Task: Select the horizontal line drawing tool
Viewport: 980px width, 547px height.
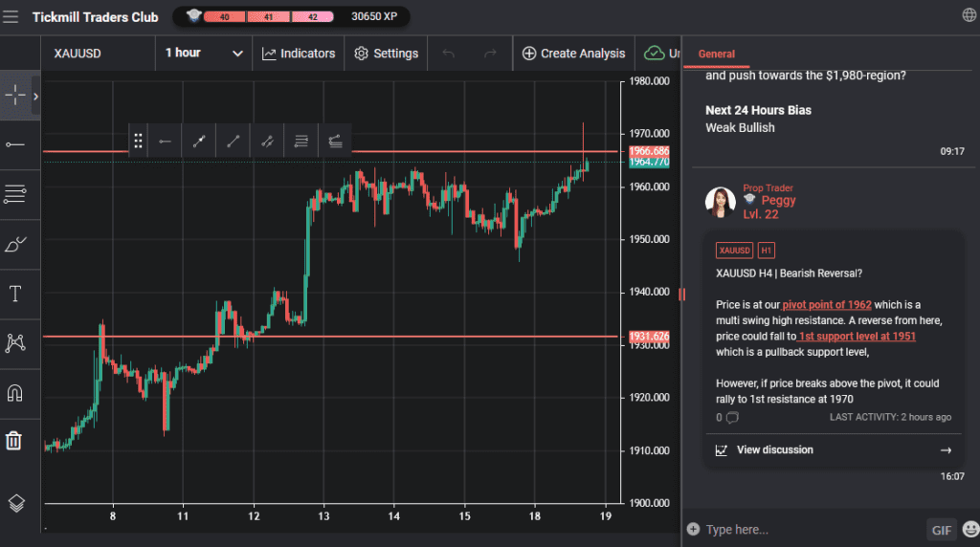Action: tap(15, 144)
